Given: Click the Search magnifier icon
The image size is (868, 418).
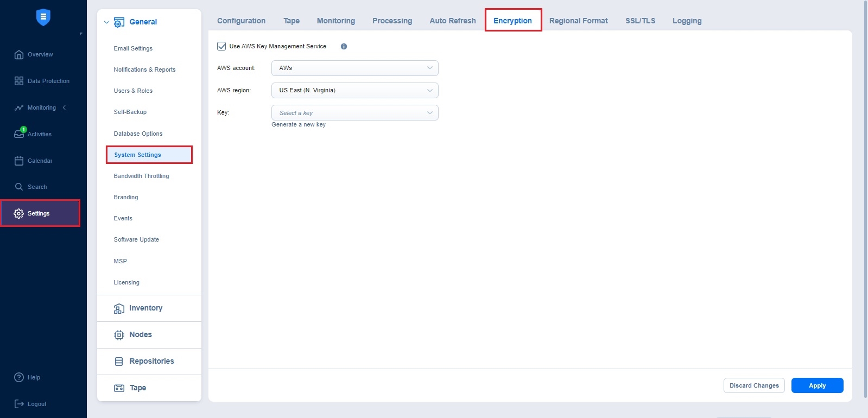Looking at the screenshot, I should (x=19, y=187).
